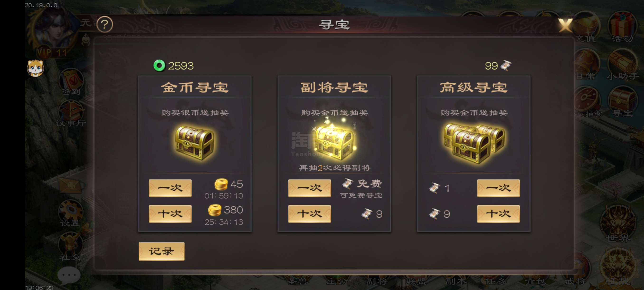Tap the scroll ticket icon beside 99
644x290 pixels.
(506, 66)
